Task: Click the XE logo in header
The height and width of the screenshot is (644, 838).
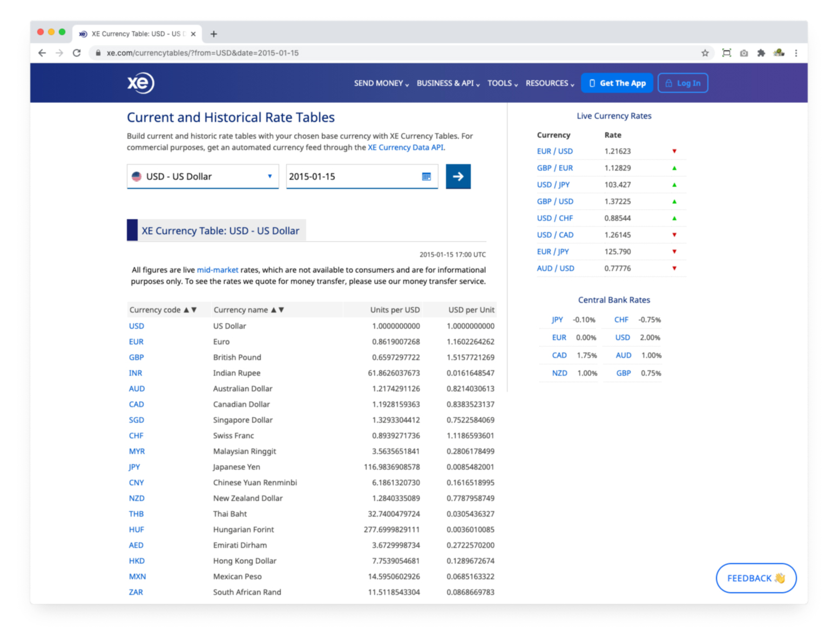Action: pos(140,83)
